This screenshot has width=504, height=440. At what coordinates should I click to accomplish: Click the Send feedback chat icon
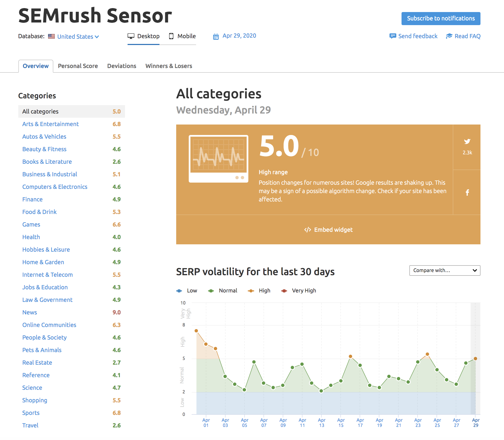point(392,36)
